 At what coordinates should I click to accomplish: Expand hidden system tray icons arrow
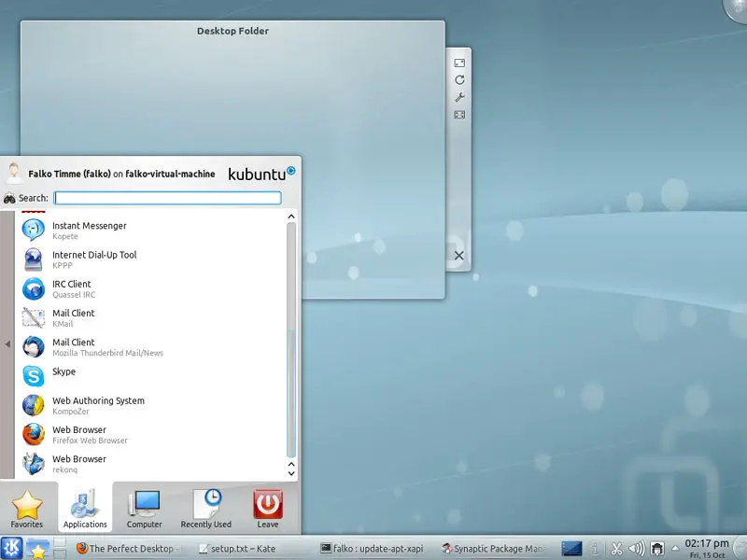pos(674,548)
